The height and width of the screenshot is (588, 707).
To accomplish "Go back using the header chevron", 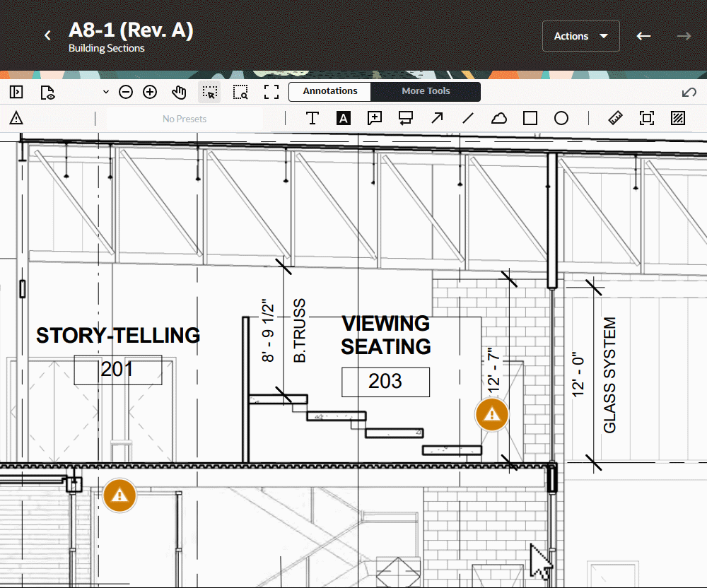I will (48, 36).
